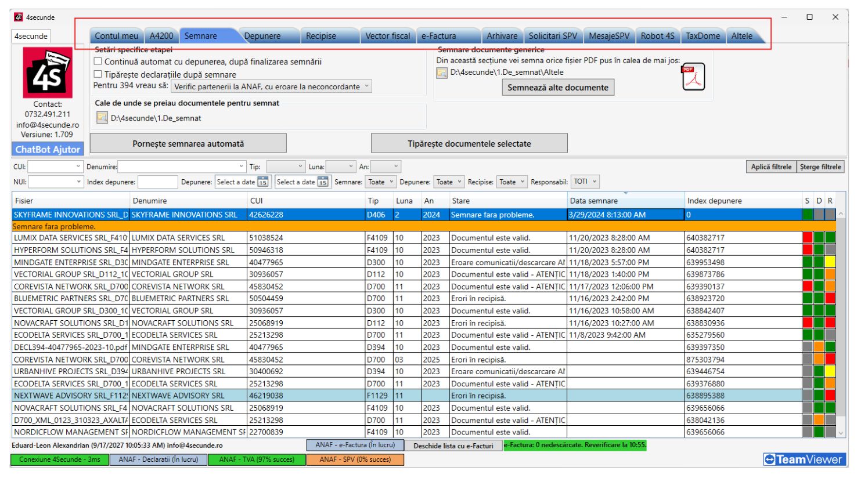
Task: Enable Continuă automat cu depunerea checkbox
Action: (x=98, y=61)
